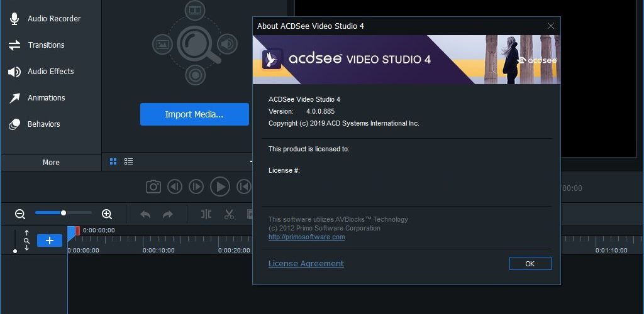This screenshot has width=644, height=314.
Task: Select the Transitions sidebar item
Action: [x=51, y=45]
